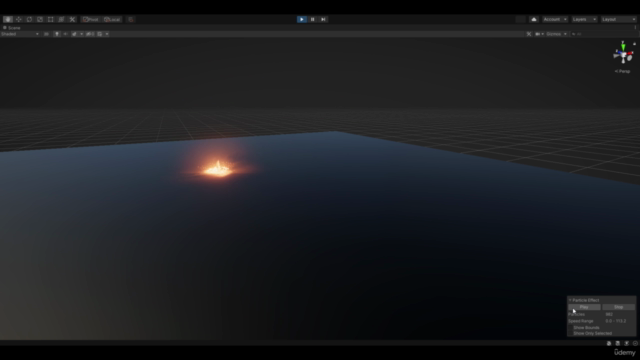Viewport: 640px width, 360px height.
Task: Open the grid settings dropdown arrow
Action: click(107, 34)
